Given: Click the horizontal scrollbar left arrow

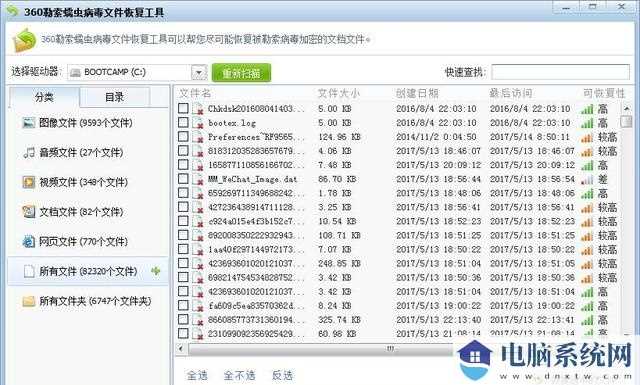Looking at the screenshot, I should pyautogui.click(x=181, y=349).
